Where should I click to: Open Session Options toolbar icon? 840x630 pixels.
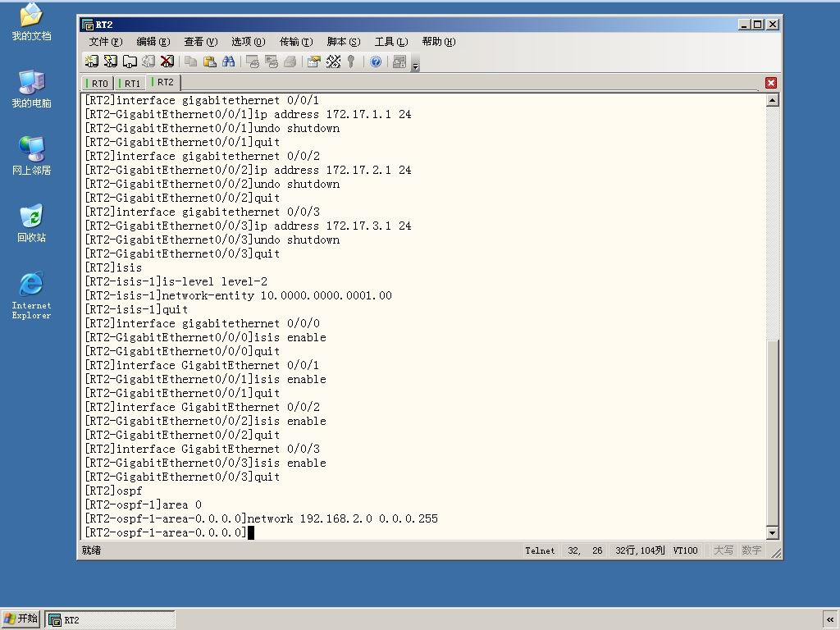pyautogui.click(x=314, y=62)
